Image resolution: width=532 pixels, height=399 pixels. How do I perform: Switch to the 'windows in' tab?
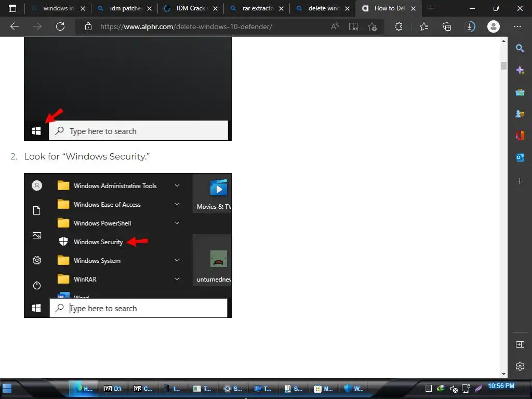[x=58, y=8]
